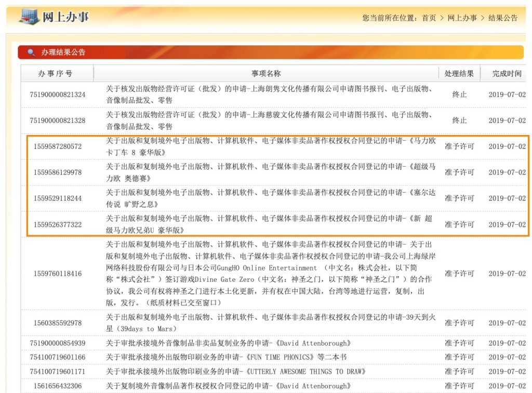Screen dimensions: 532x393
Task: Click 终止 result for 上海朗隽文化传播 application
Action: [459, 94]
